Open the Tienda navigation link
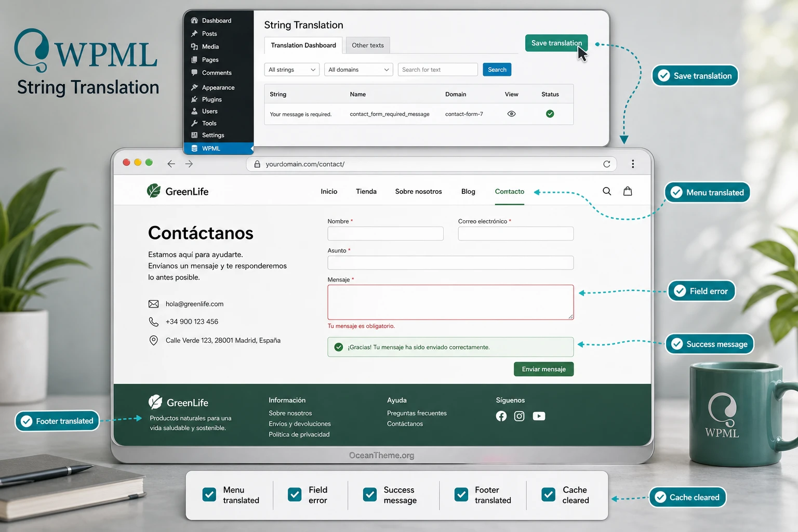This screenshot has width=798, height=532. click(x=366, y=192)
